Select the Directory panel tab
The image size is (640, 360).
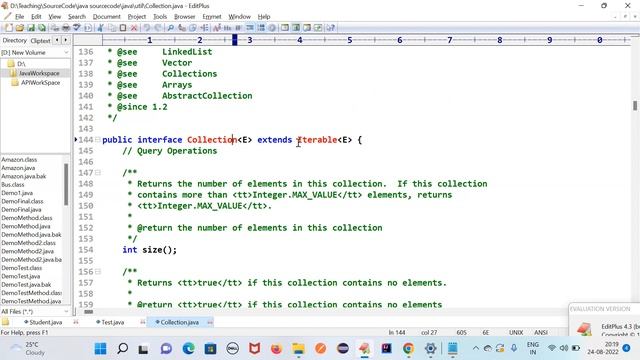(x=14, y=40)
